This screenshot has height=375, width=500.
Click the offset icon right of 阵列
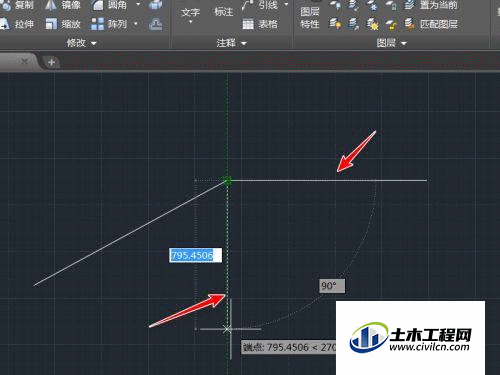point(155,24)
